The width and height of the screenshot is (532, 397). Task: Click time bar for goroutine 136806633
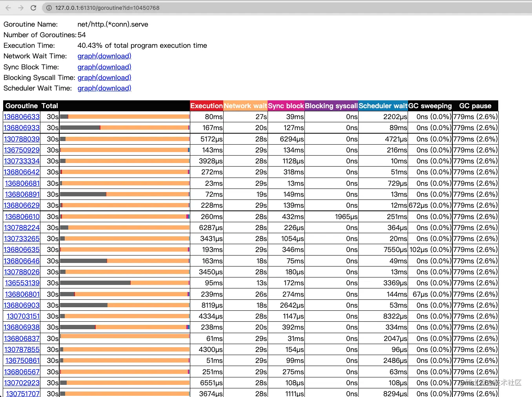pos(125,117)
